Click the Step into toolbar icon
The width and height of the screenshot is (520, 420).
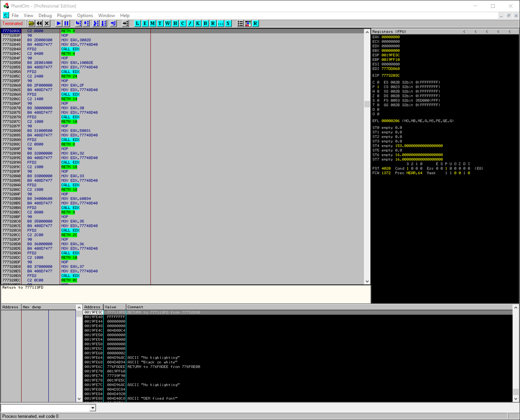(79, 23)
